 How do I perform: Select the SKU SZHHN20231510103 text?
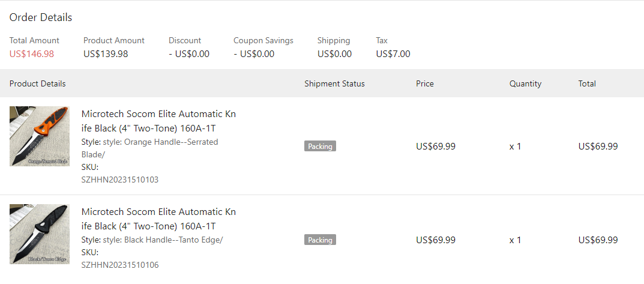[120, 180]
